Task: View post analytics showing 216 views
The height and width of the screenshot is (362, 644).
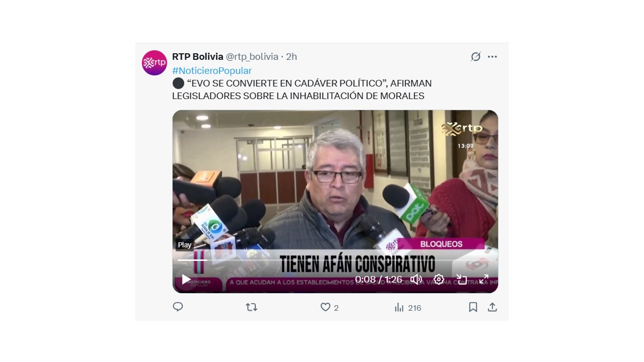Action: [x=408, y=308]
